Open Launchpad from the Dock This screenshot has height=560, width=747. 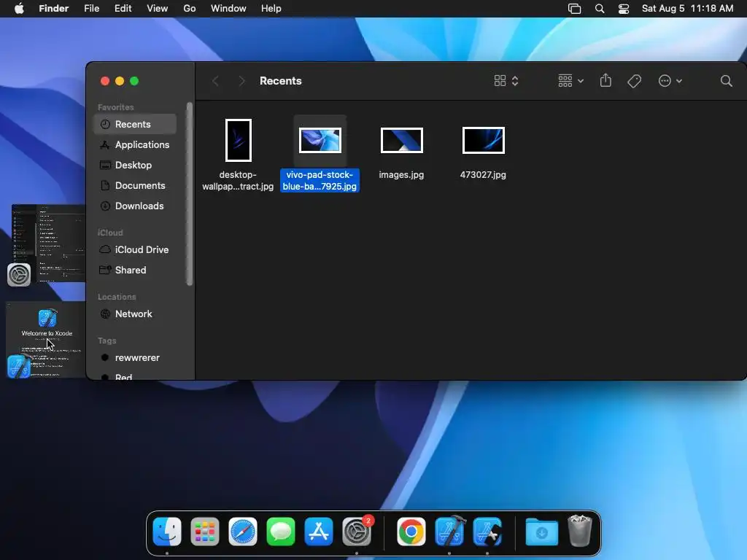coord(205,532)
